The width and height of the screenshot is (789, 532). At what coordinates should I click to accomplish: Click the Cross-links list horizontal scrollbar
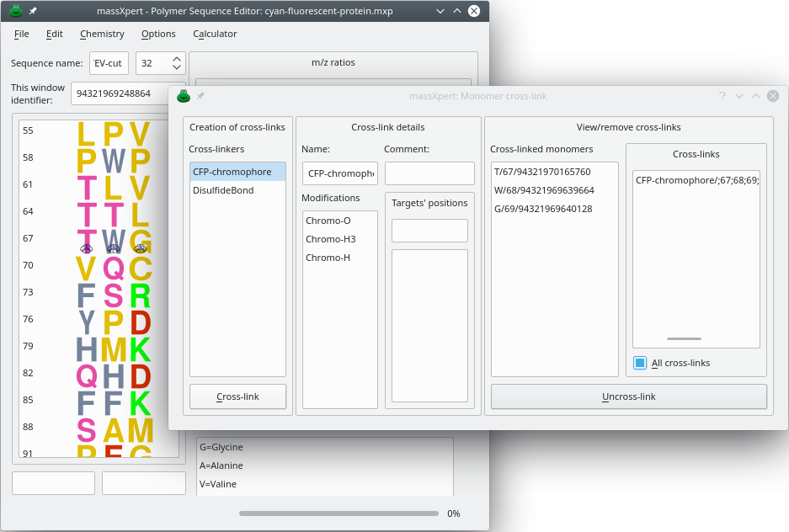(x=683, y=338)
